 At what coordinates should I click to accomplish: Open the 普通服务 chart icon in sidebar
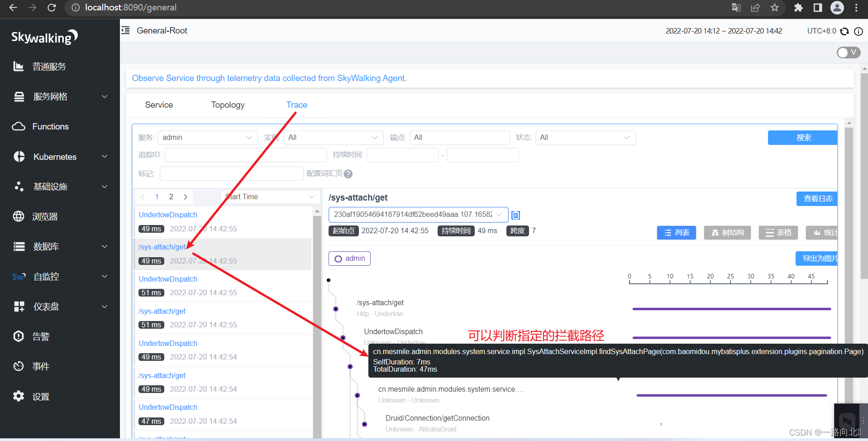pyautogui.click(x=18, y=67)
